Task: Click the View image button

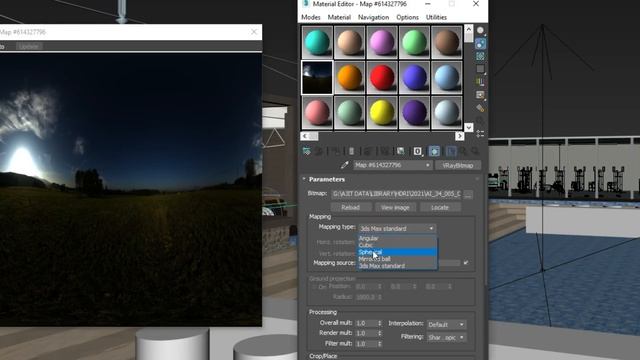Action: pos(395,207)
